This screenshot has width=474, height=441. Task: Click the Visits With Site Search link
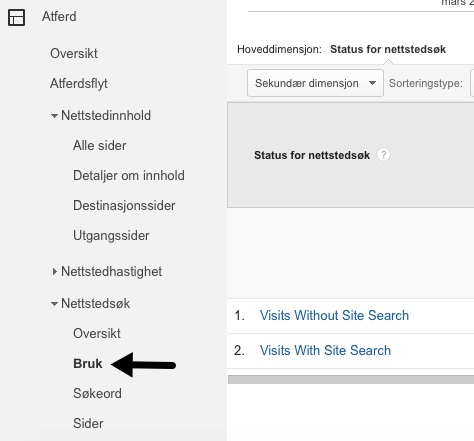tap(325, 350)
